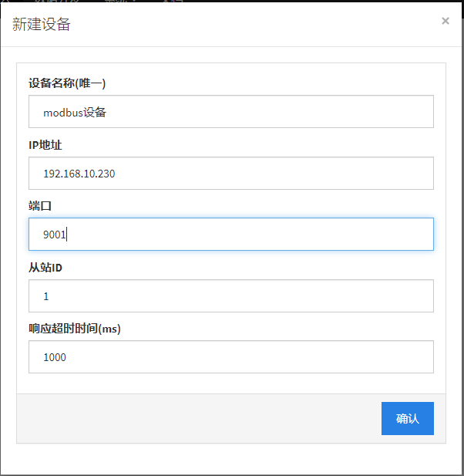Close the 新建设备 dialog with ×
This screenshot has width=464, height=476.
[x=445, y=22]
